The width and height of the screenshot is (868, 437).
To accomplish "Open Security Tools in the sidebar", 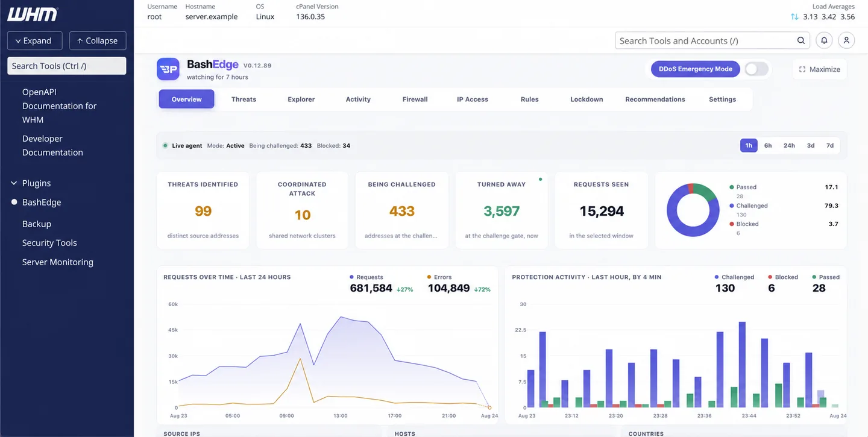I will 49,243.
